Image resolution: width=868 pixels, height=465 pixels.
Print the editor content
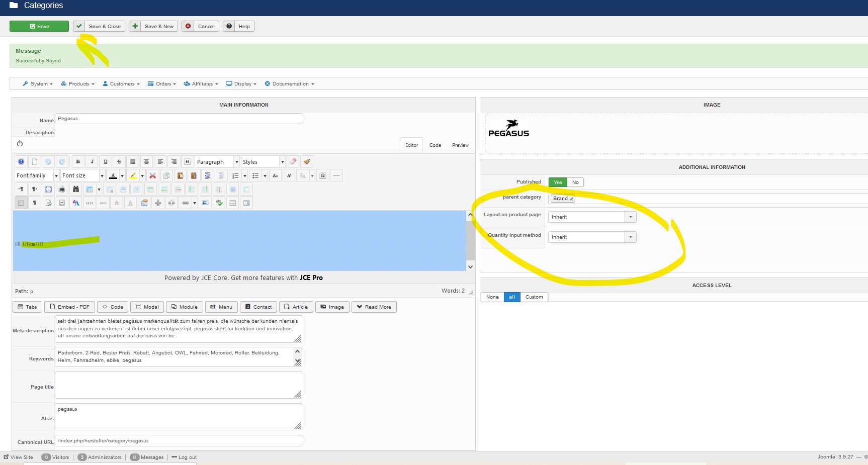pyautogui.click(x=62, y=189)
